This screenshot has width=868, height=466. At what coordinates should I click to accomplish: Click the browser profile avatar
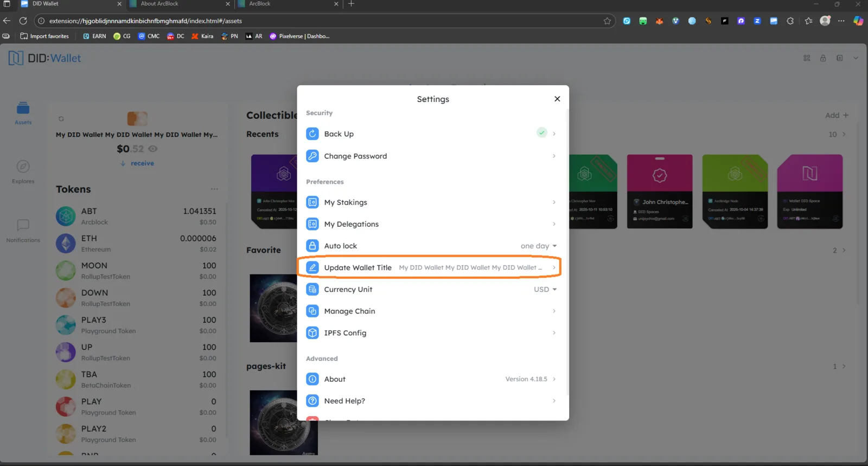tap(825, 21)
